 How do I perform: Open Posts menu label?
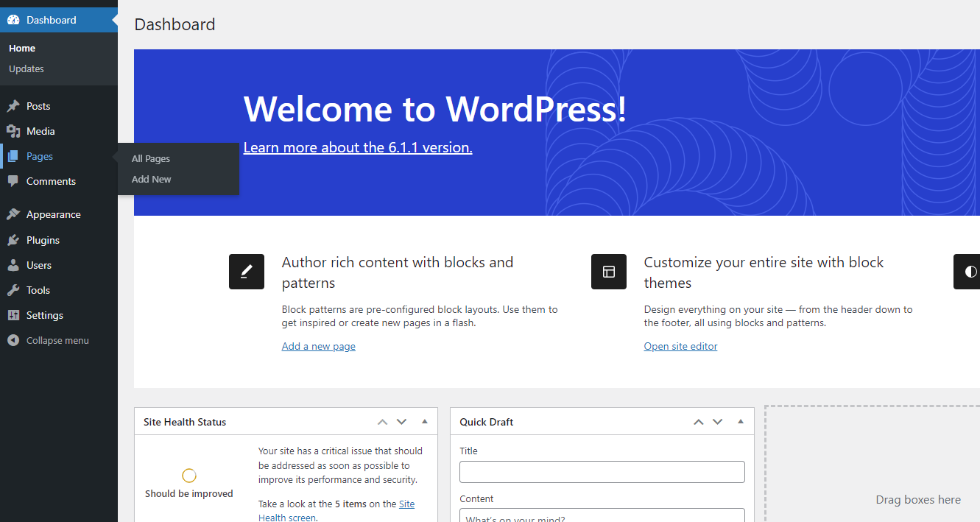pyautogui.click(x=38, y=106)
